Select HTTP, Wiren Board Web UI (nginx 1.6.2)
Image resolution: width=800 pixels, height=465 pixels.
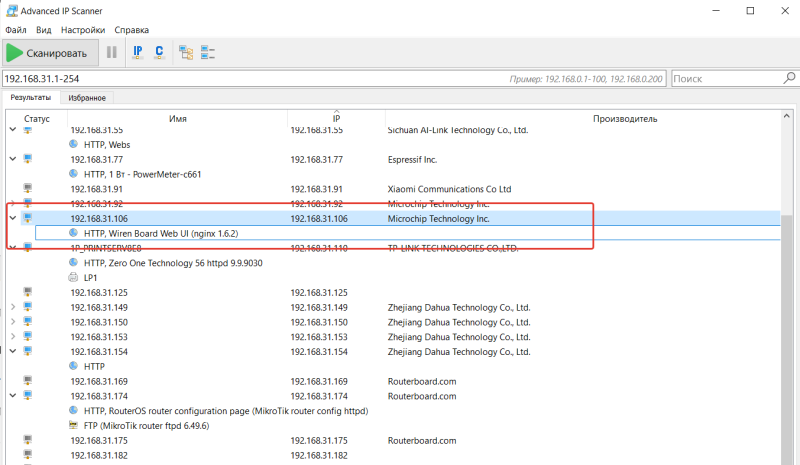click(161, 233)
